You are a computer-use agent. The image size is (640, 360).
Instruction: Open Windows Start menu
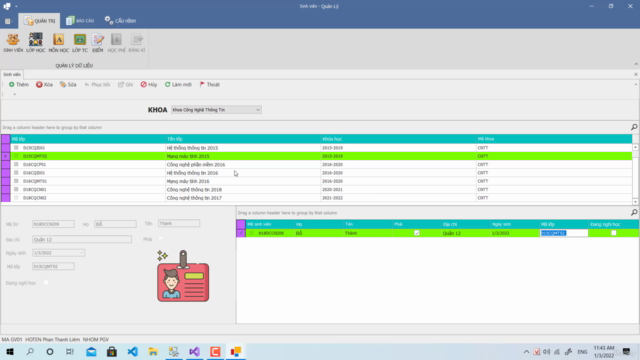point(10,351)
